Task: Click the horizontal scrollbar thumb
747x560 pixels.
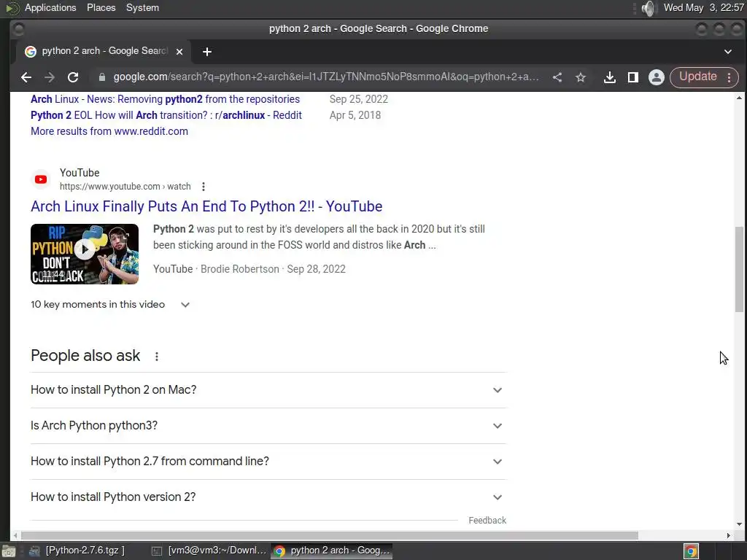Action: (329, 536)
